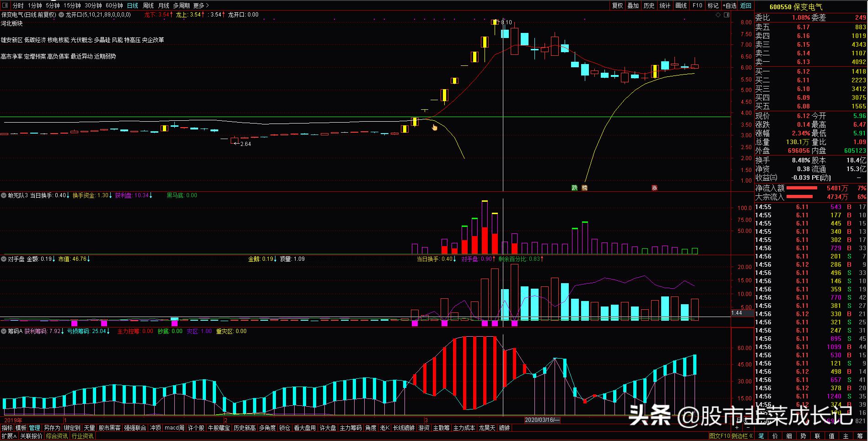Click the 绑定到 bind button
Viewport: 868px width, 441px height.
(72, 428)
